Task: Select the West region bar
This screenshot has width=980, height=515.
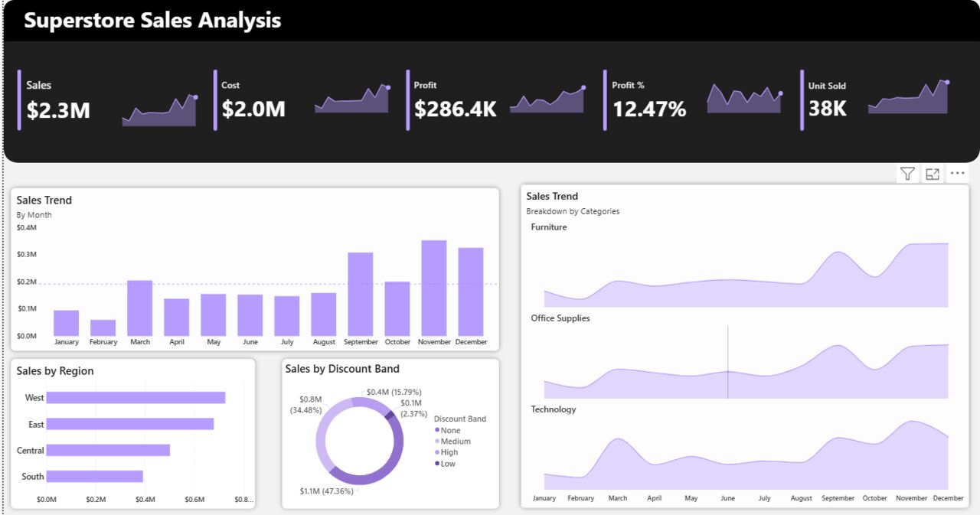Action: [x=136, y=397]
